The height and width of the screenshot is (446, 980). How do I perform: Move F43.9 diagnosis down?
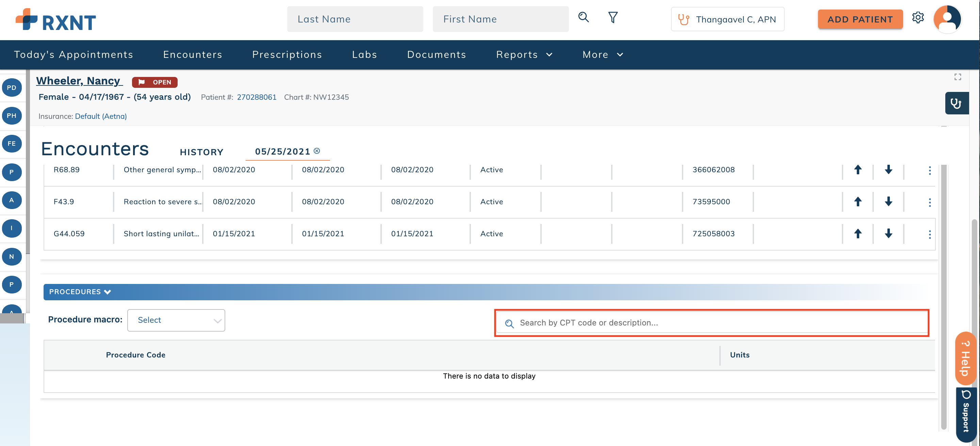(x=888, y=202)
